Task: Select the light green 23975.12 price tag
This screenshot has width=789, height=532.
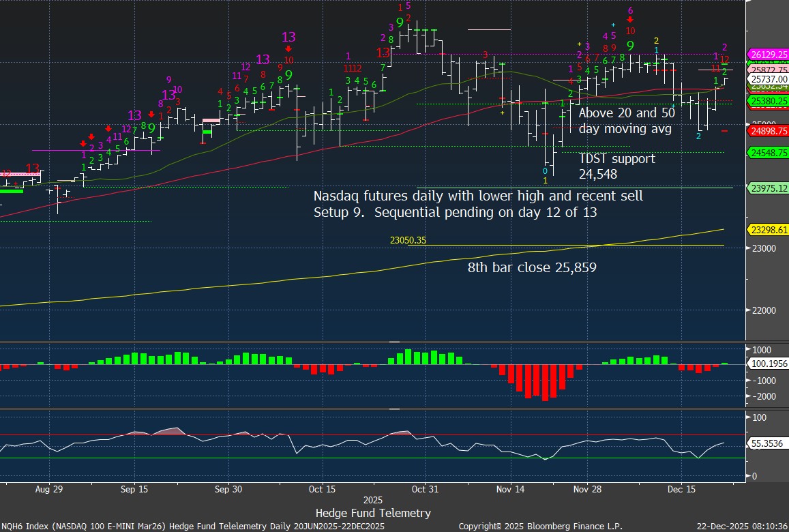Action: click(769, 188)
